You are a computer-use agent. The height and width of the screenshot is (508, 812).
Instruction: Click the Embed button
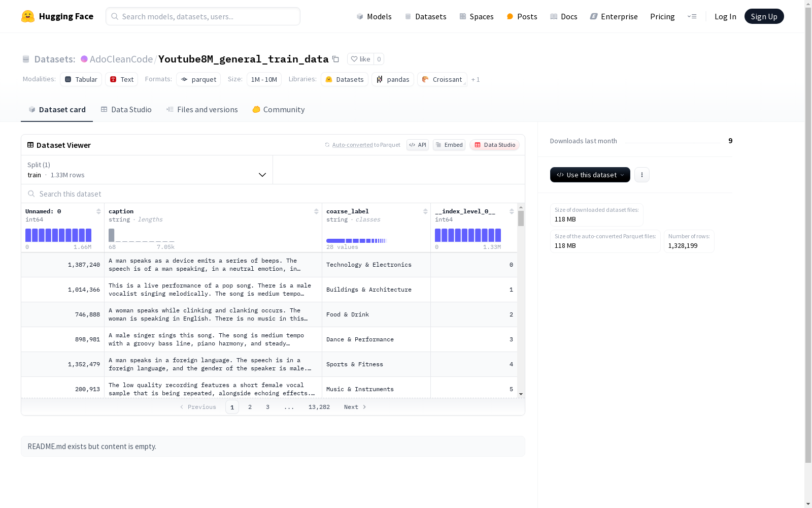[449, 145]
